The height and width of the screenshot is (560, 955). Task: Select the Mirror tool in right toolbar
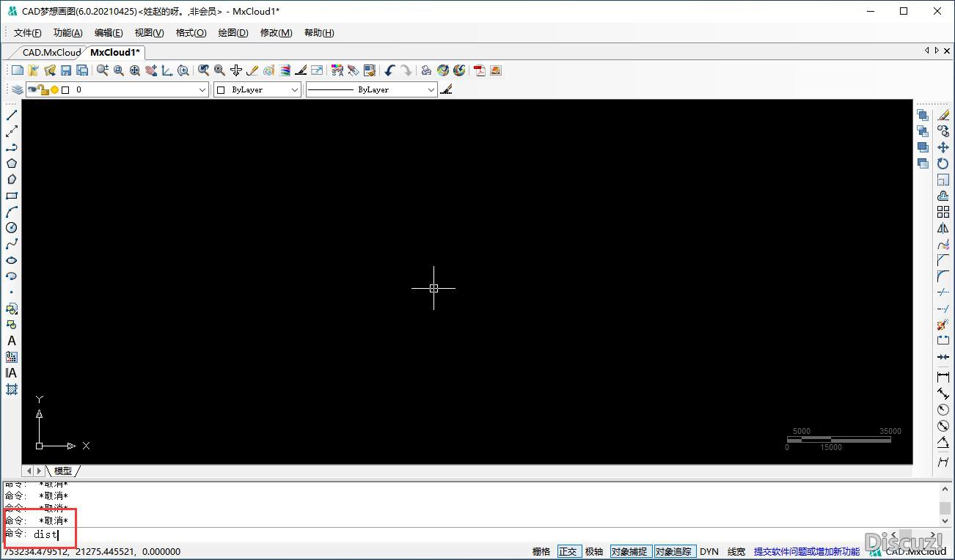(x=943, y=228)
